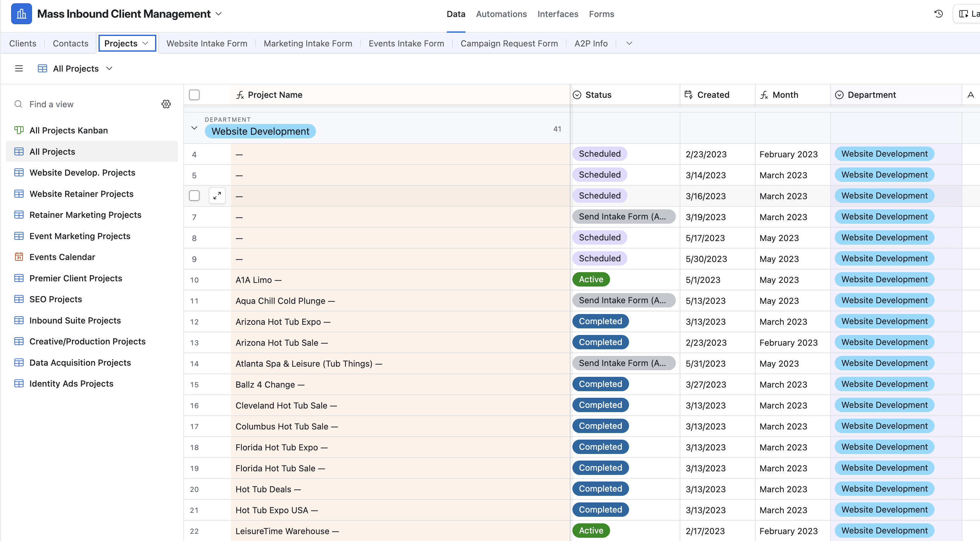Click the Completed status for Ballz 4 Change
The width and height of the screenshot is (980, 541).
click(x=600, y=384)
